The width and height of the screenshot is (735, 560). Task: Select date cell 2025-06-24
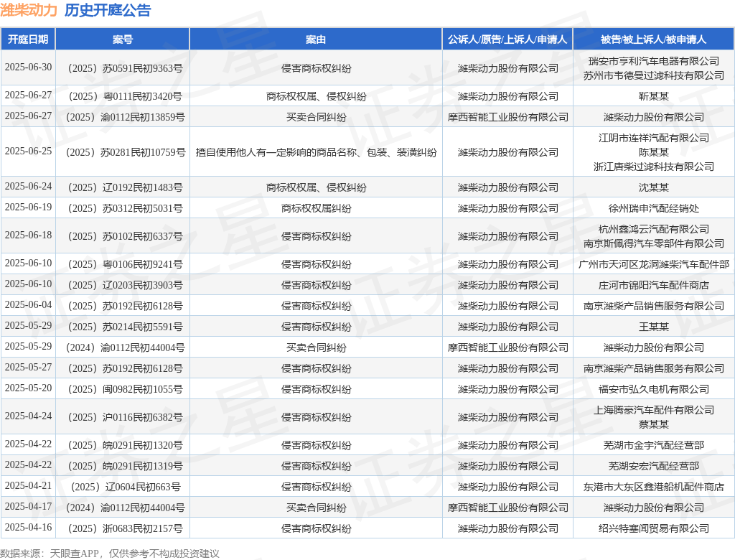[x=28, y=187]
